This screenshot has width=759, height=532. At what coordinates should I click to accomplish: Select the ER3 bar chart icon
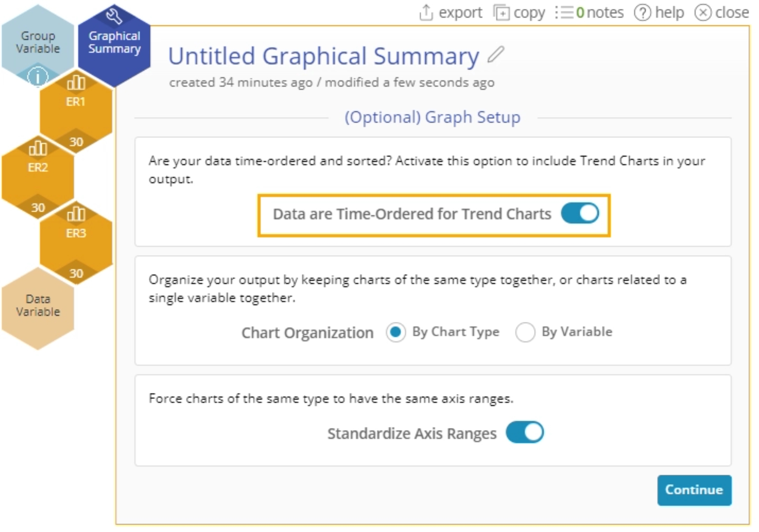[x=75, y=215]
